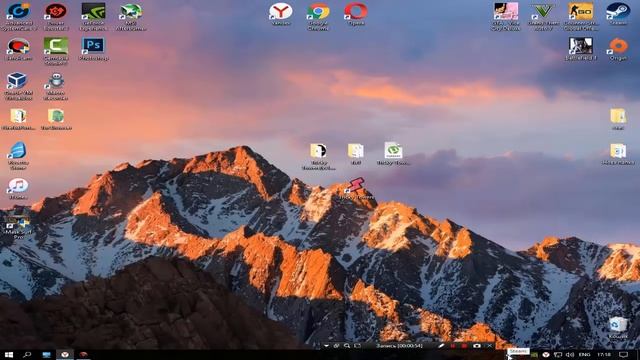This screenshot has height=360, width=640.
Task: Open the GeForce Experience shortcut
Action: (x=93, y=17)
